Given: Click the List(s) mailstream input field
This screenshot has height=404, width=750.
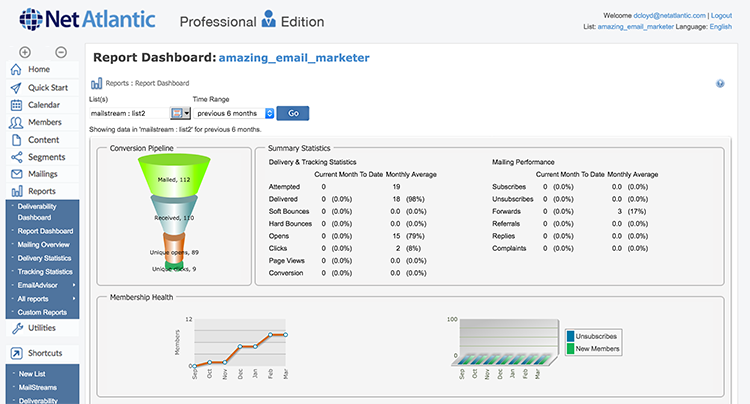Looking at the screenshot, I should 129,114.
